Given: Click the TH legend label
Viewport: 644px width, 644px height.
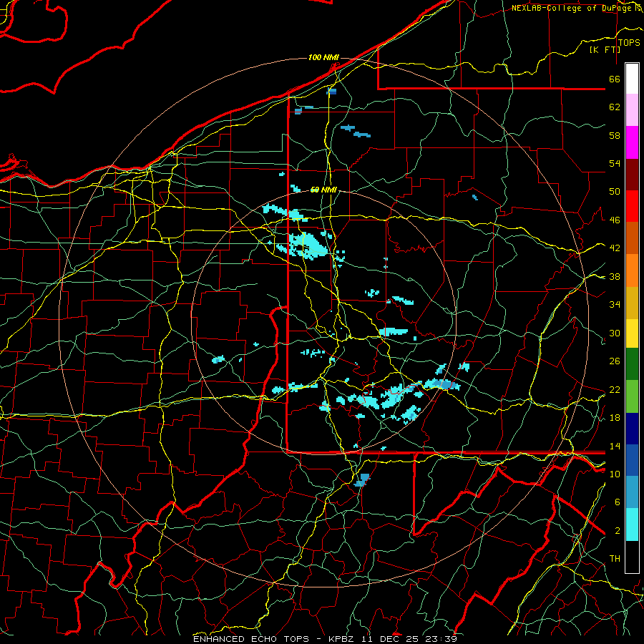Looking at the screenshot, I should click(615, 559).
